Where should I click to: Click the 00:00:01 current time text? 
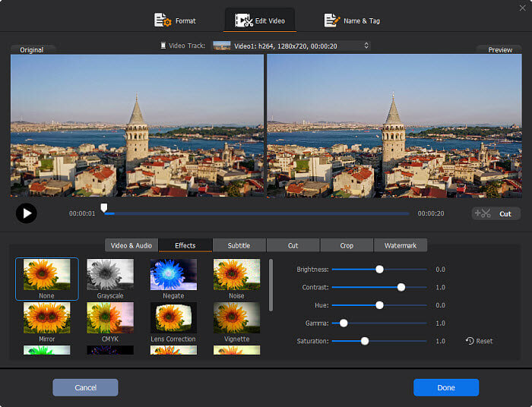pyautogui.click(x=82, y=213)
